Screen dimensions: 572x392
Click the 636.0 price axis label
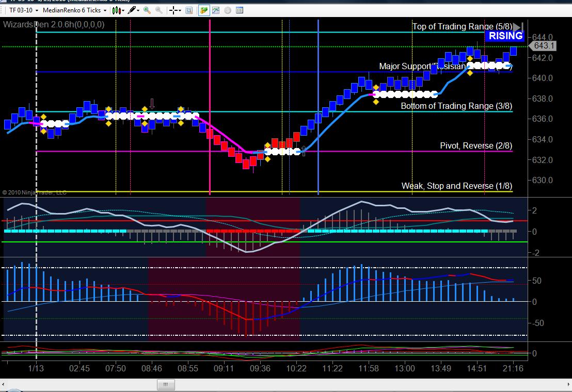[x=543, y=119]
